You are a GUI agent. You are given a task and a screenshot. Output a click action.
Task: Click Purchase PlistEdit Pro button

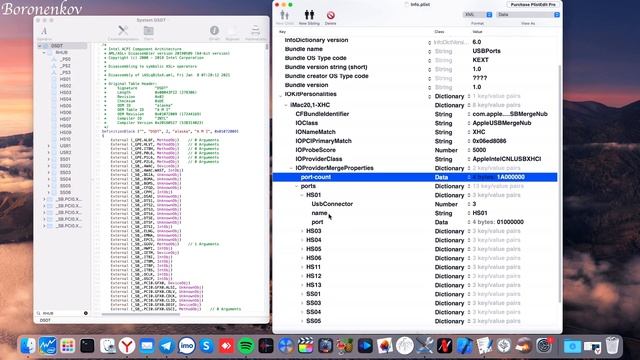[533, 4]
